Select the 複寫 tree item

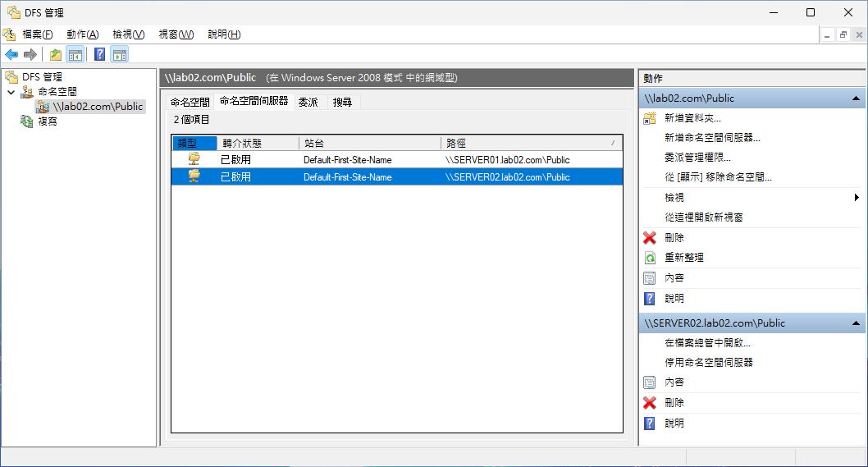pos(48,121)
